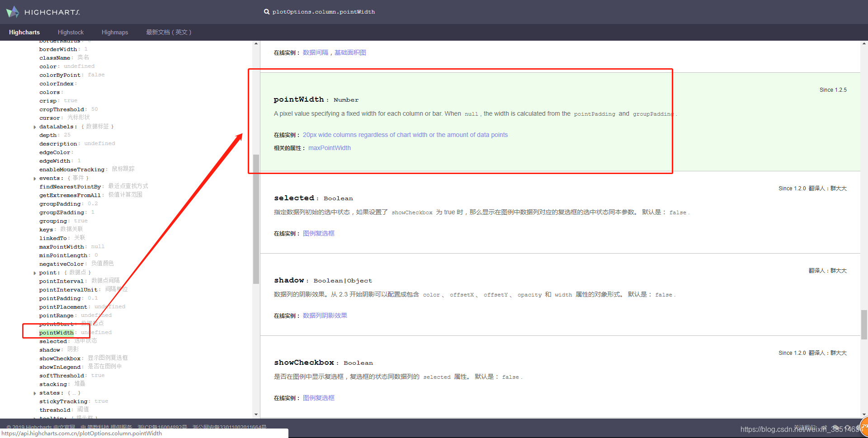
Task: Click the search magnifier icon
Action: click(x=267, y=12)
